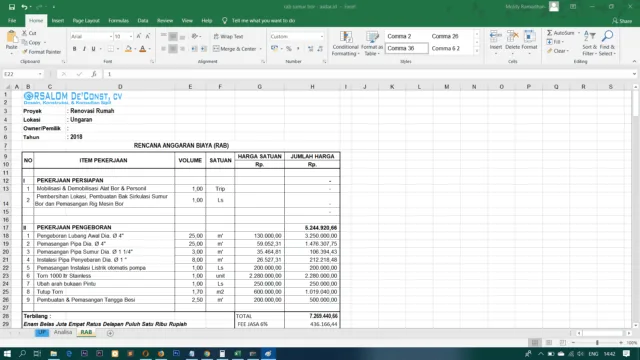Expand Merge & Center dropdown arrow

click(260, 49)
